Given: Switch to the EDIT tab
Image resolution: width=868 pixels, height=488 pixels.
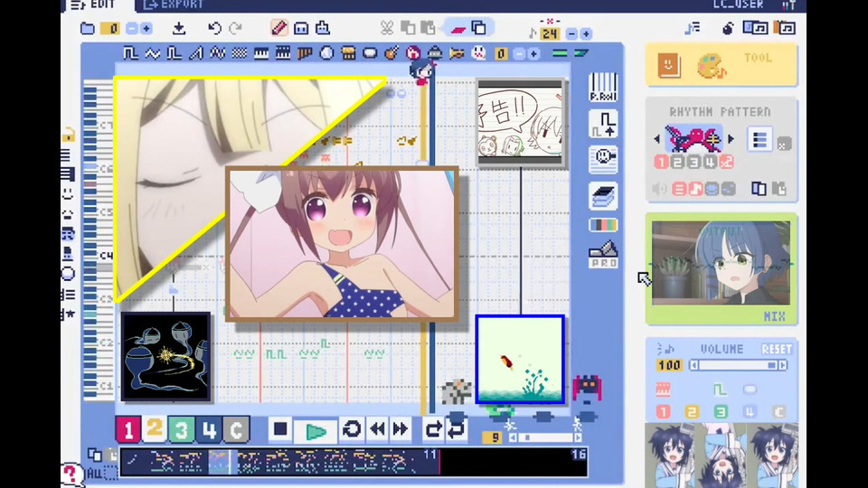Looking at the screenshot, I should coord(93,5).
